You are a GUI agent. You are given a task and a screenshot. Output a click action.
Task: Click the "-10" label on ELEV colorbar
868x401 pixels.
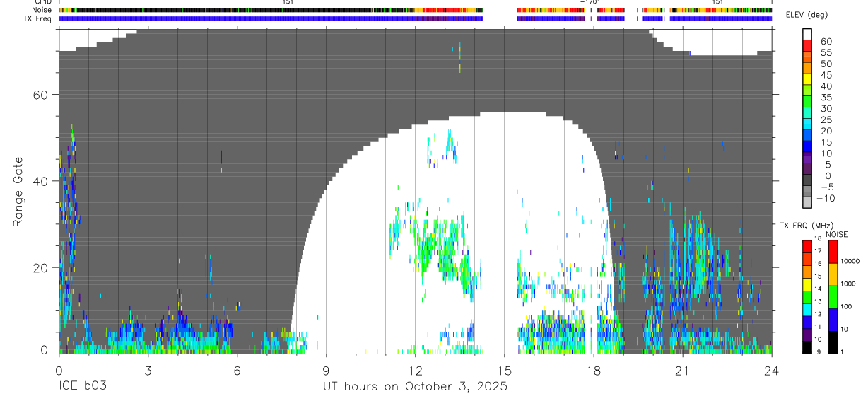tap(825, 198)
